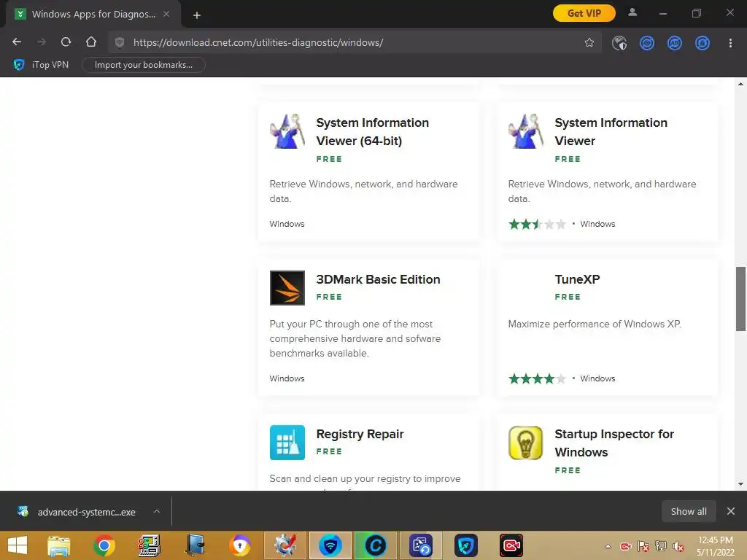Viewport: 747px width, 560px height.
Task: Open the user profile icon
Action: pos(632,13)
